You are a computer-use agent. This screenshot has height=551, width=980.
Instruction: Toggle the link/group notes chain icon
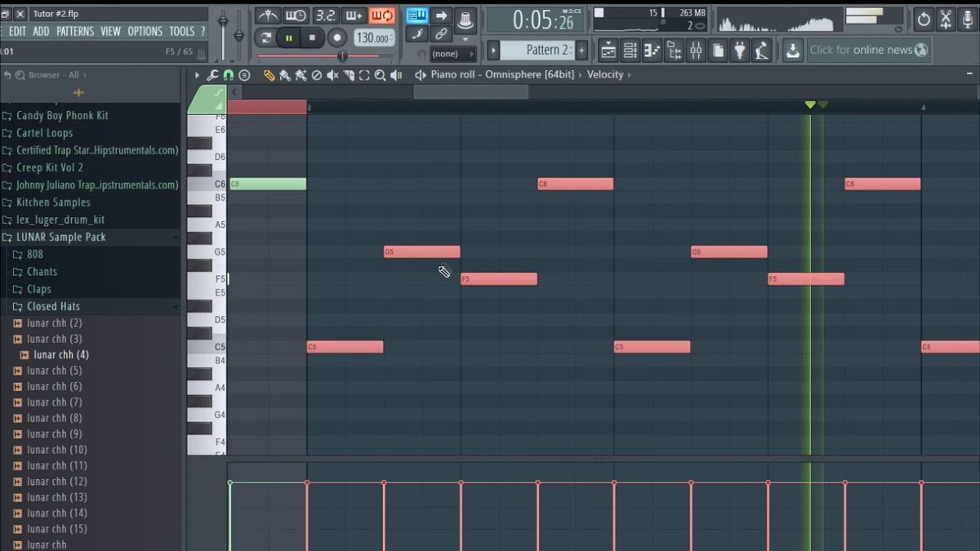click(441, 34)
